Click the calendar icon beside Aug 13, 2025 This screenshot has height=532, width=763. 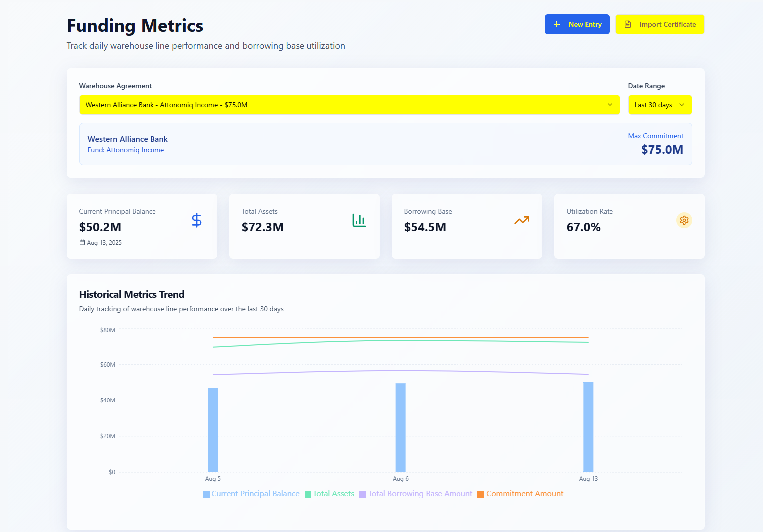tap(82, 243)
